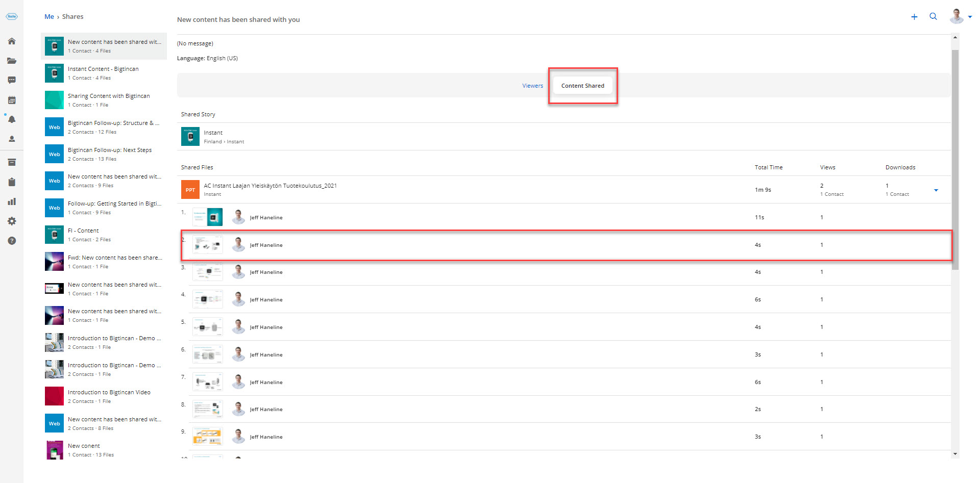
Task: Open the bar chart reports icon
Action: click(12, 201)
